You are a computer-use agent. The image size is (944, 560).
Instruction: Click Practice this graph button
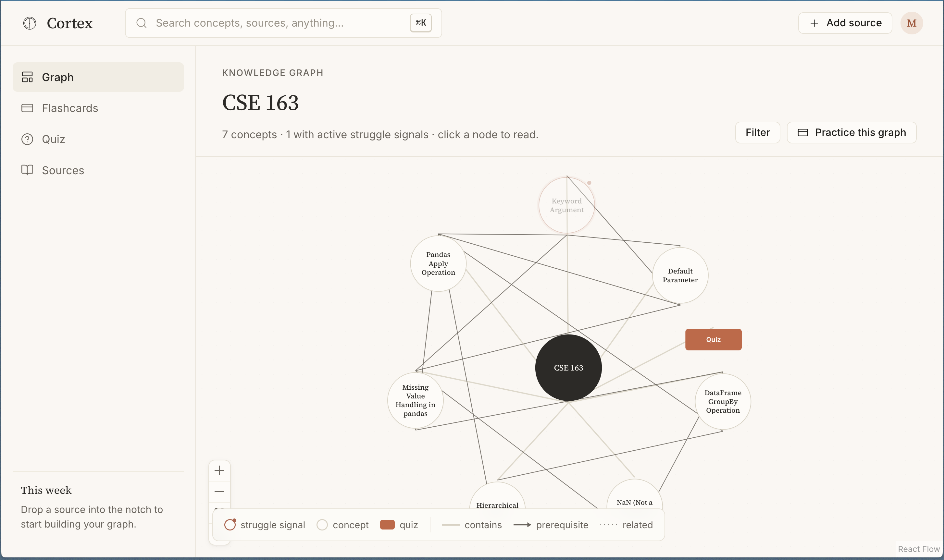click(851, 132)
